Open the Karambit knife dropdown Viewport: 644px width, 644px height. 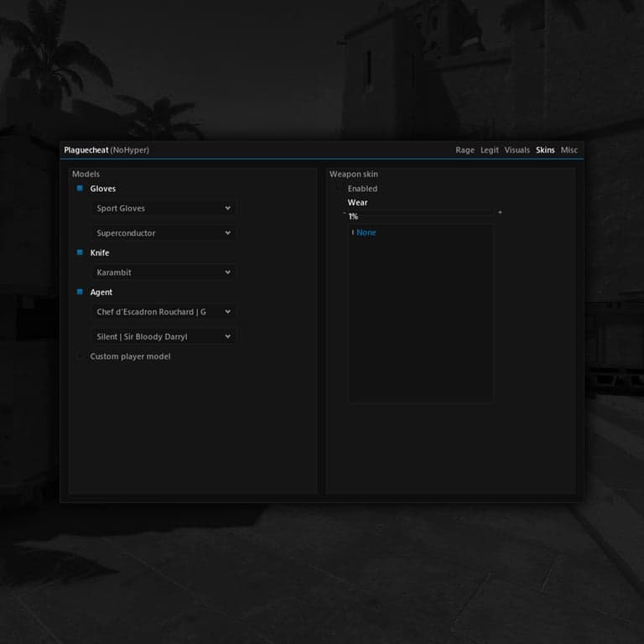pyautogui.click(x=164, y=273)
